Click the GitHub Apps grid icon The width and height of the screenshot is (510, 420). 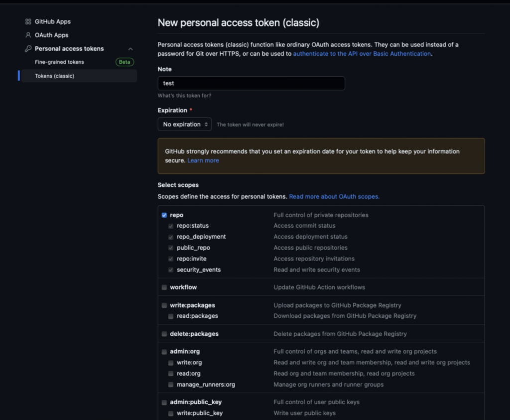[x=28, y=22]
